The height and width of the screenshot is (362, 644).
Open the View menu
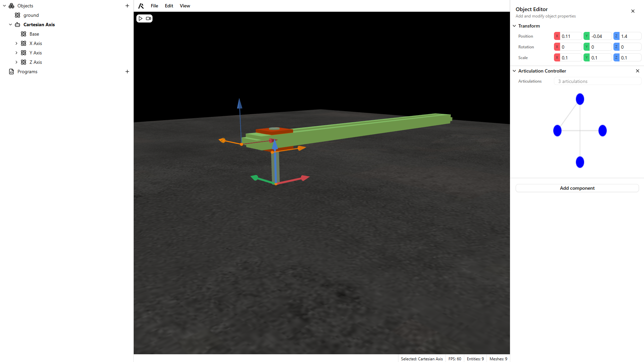tap(185, 6)
